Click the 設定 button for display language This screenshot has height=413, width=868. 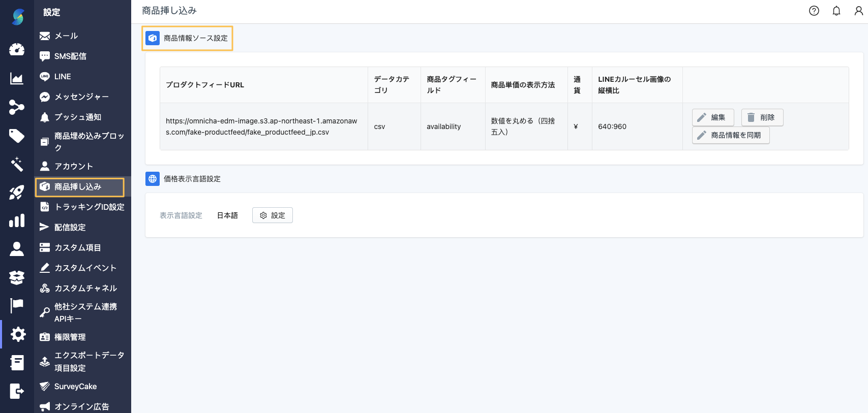pos(272,215)
